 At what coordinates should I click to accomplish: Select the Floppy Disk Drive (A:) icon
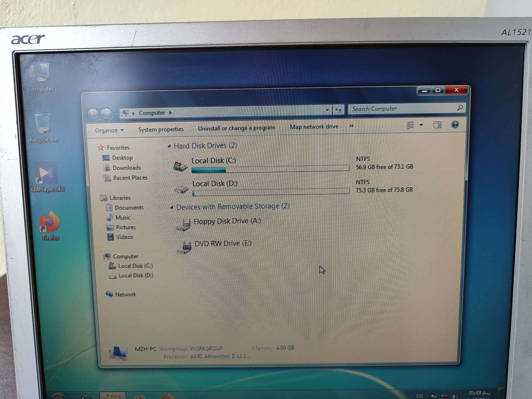coord(183,225)
